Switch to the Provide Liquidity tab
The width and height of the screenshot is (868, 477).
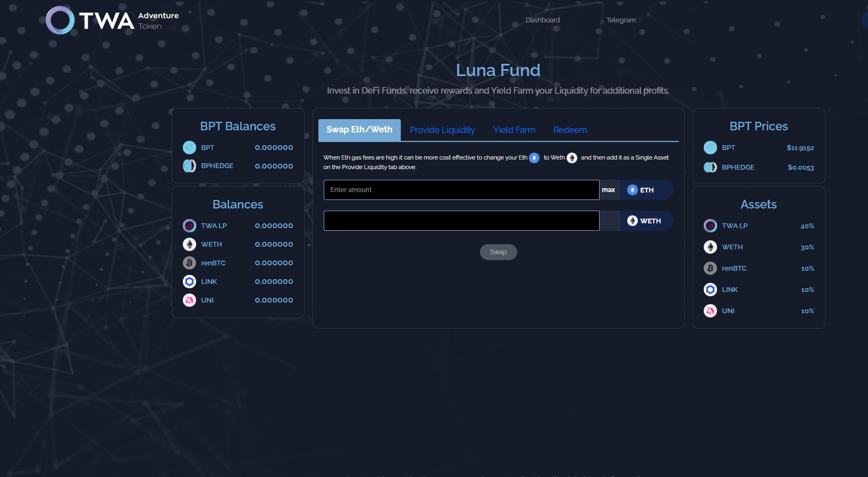pos(442,130)
